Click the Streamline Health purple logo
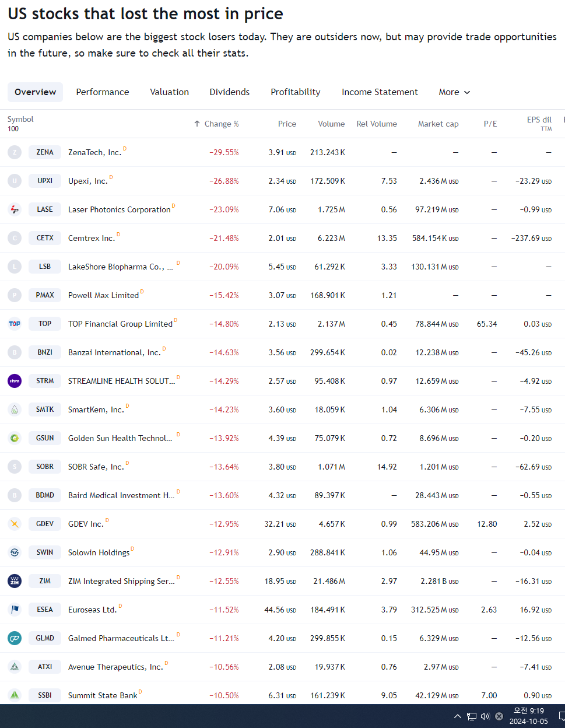 (x=15, y=381)
